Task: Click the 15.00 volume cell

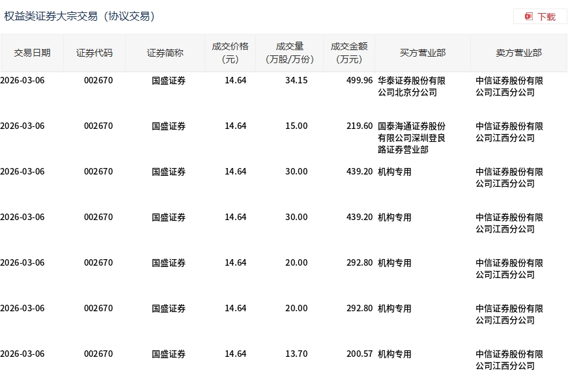Action: [296, 126]
